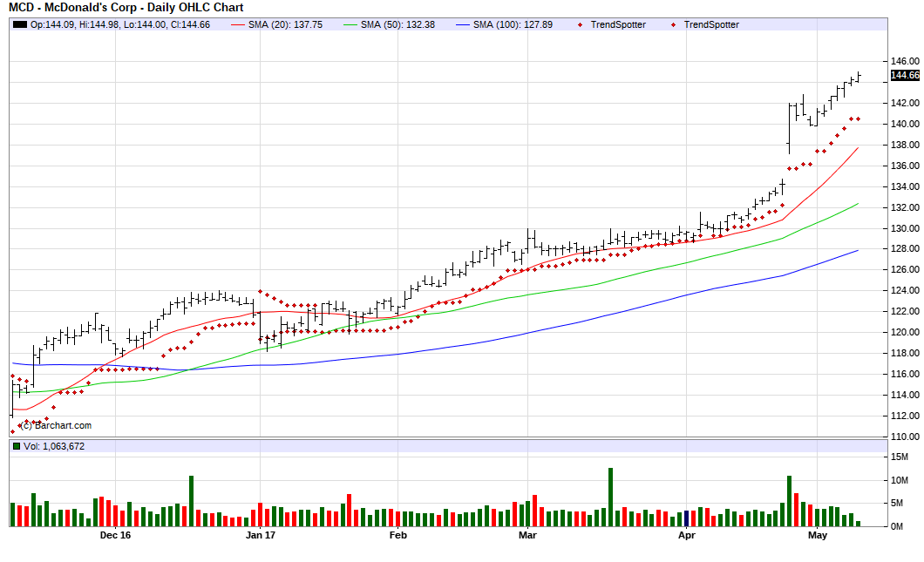
Task: Click the green SMA (50) legend line marker
Action: click(x=350, y=24)
